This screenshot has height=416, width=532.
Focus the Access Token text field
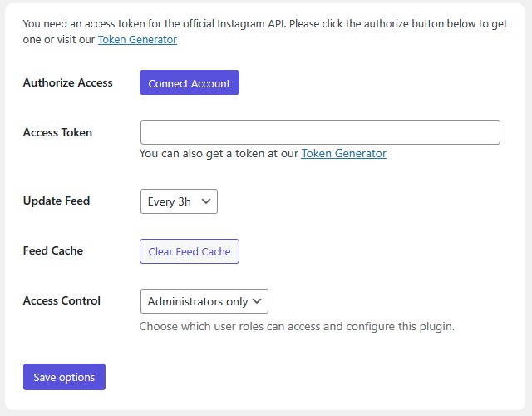320,133
